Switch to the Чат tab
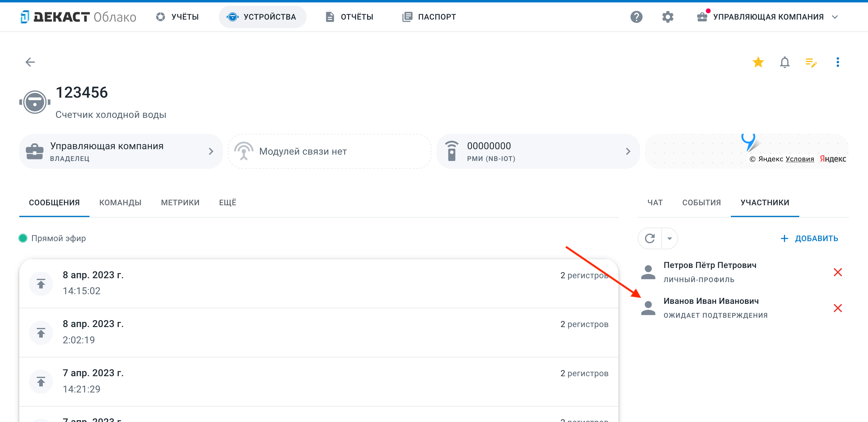 coord(655,203)
